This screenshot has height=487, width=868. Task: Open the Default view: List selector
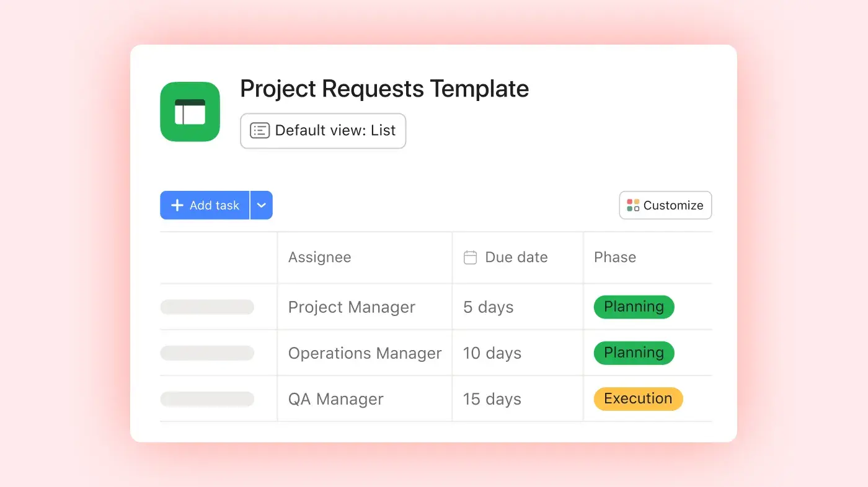pyautogui.click(x=323, y=131)
